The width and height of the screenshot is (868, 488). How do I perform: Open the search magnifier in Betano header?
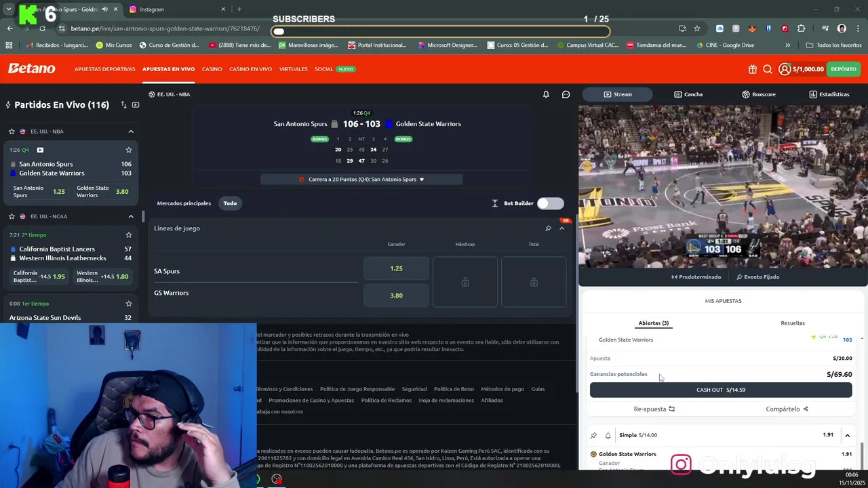click(768, 69)
